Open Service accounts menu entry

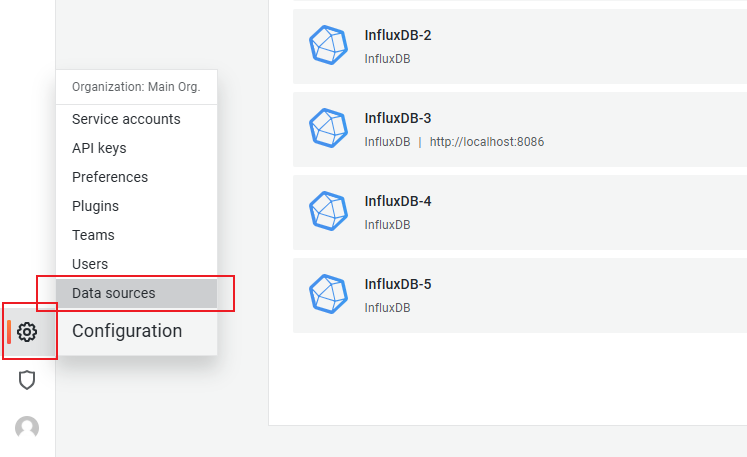[136, 119]
